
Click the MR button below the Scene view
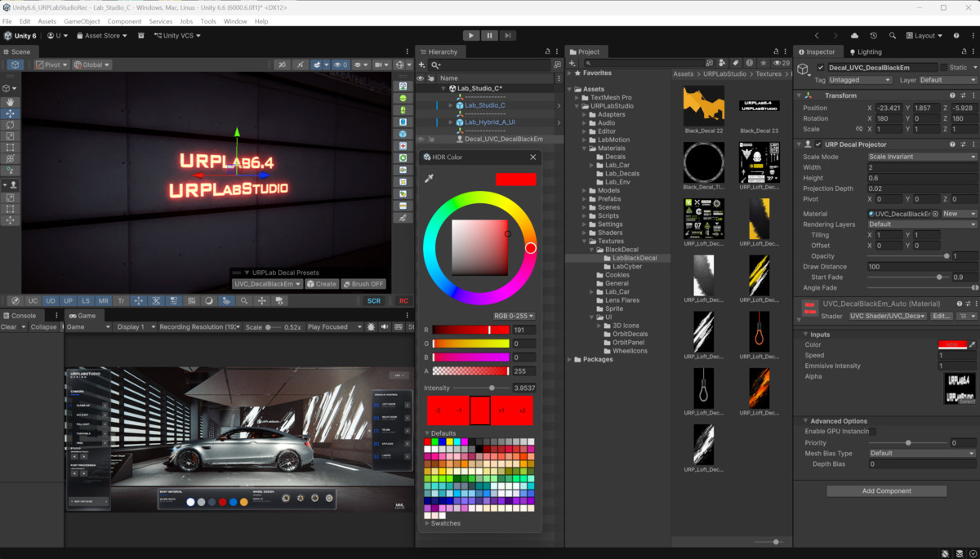(103, 301)
